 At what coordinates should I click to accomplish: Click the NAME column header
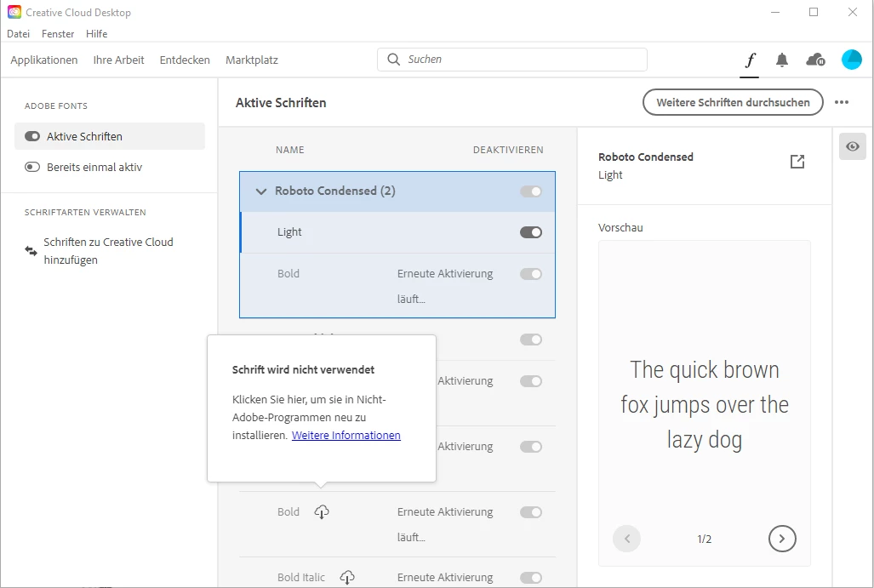(x=290, y=150)
